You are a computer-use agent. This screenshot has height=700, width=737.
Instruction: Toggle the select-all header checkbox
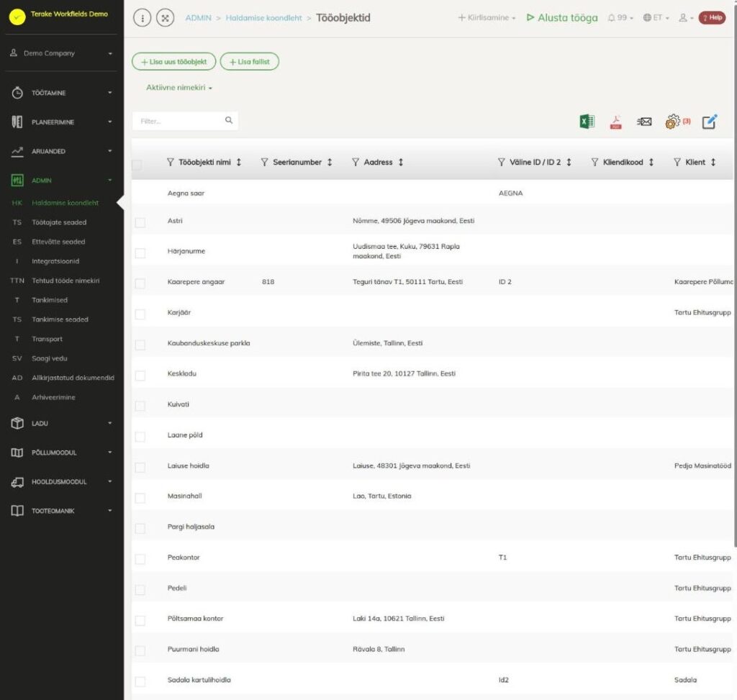137,165
